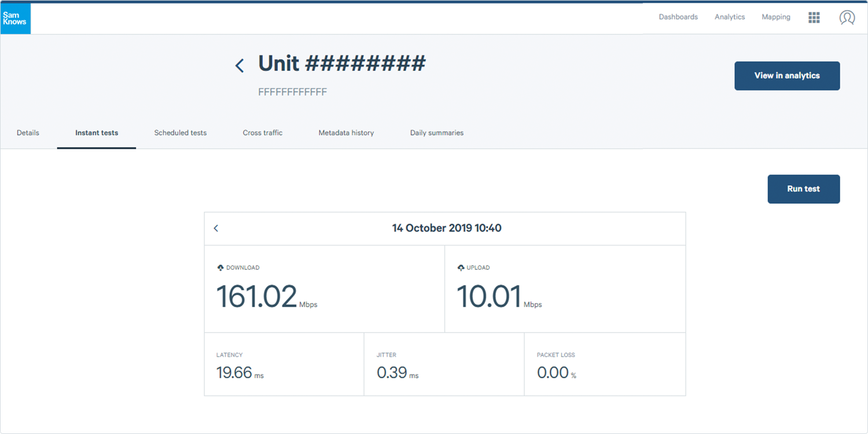Open the Cross traffic tab

(263, 133)
